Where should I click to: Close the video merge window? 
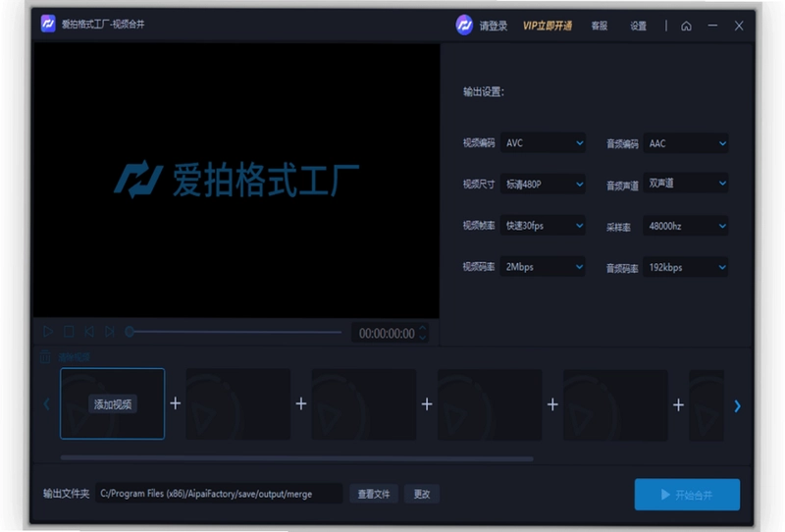click(x=739, y=26)
